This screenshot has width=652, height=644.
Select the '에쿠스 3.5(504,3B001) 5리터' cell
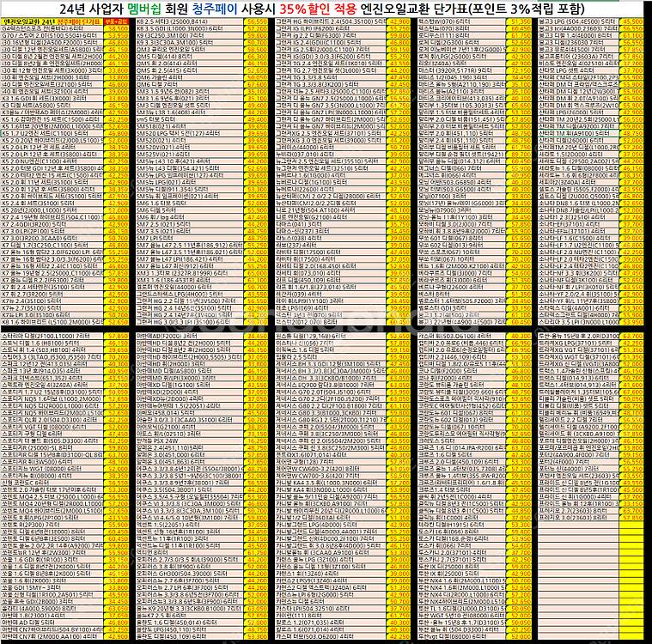(x=190, y=489)
